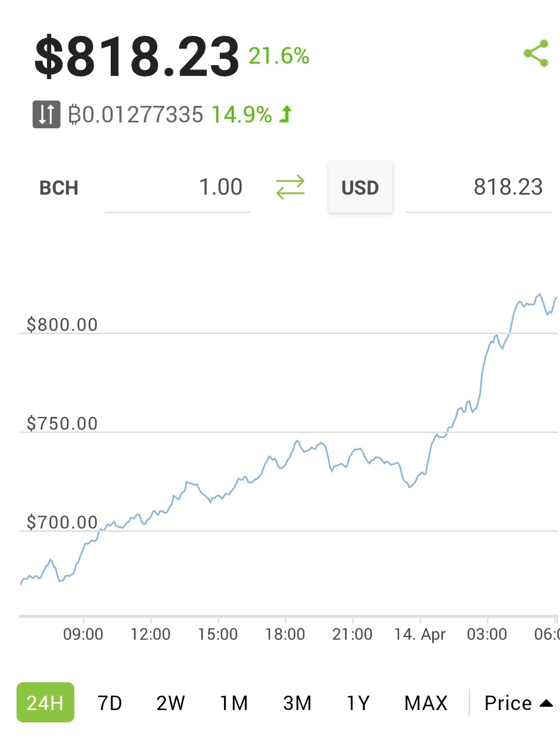Select the 24H time range
This screenshot has height=740, width=560.
(x=45, y=703)
